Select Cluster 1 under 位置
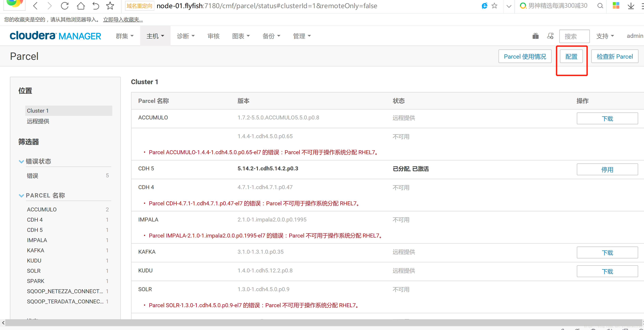This screenshot has height=330, width=644. click(69, 111)
